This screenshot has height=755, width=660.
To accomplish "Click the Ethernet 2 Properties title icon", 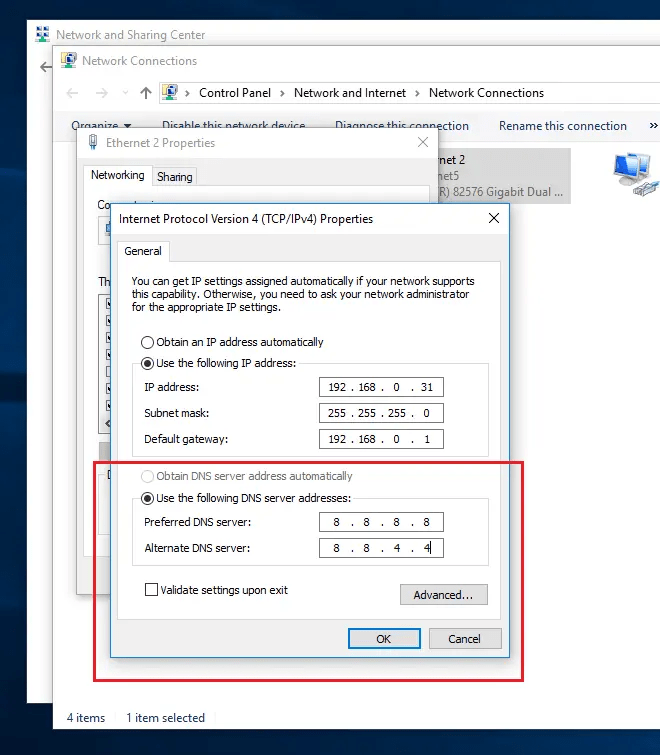I will click(x=93, y=143).
